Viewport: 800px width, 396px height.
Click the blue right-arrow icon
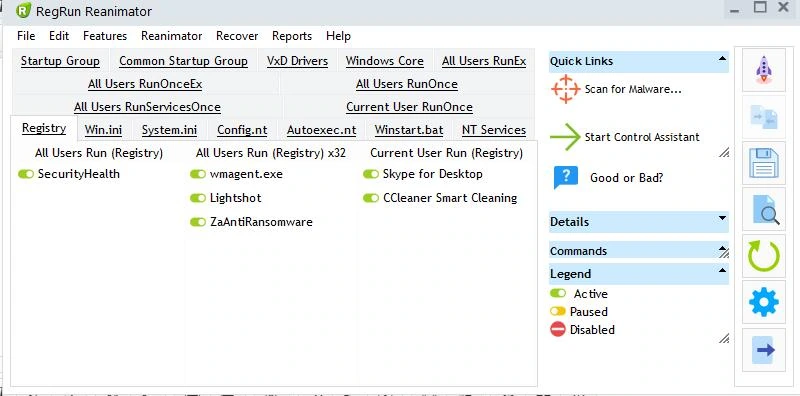pos(764,350)
